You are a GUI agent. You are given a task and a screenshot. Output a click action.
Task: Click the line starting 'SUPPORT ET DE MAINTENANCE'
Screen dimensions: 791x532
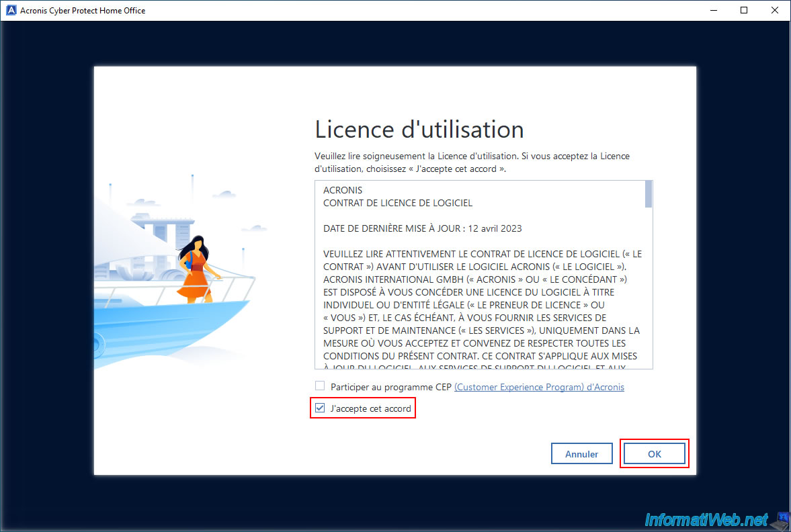click(481, 330)
